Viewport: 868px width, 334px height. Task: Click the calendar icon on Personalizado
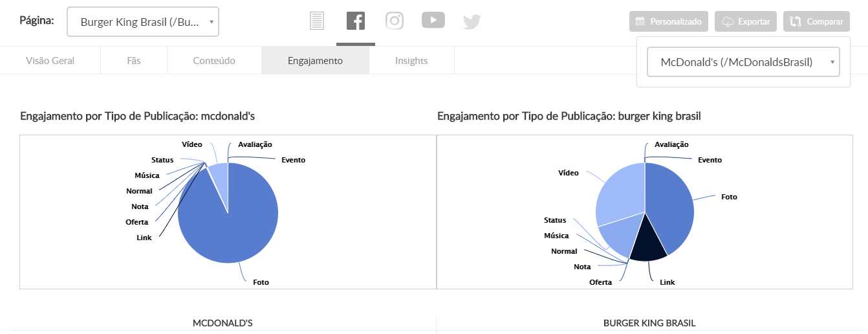[x=640, y=21]
